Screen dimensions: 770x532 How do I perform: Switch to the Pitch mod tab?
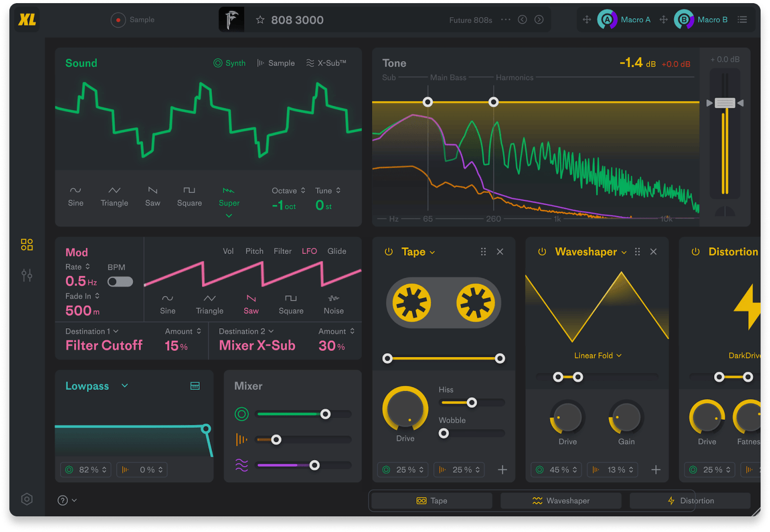point(254,251)
